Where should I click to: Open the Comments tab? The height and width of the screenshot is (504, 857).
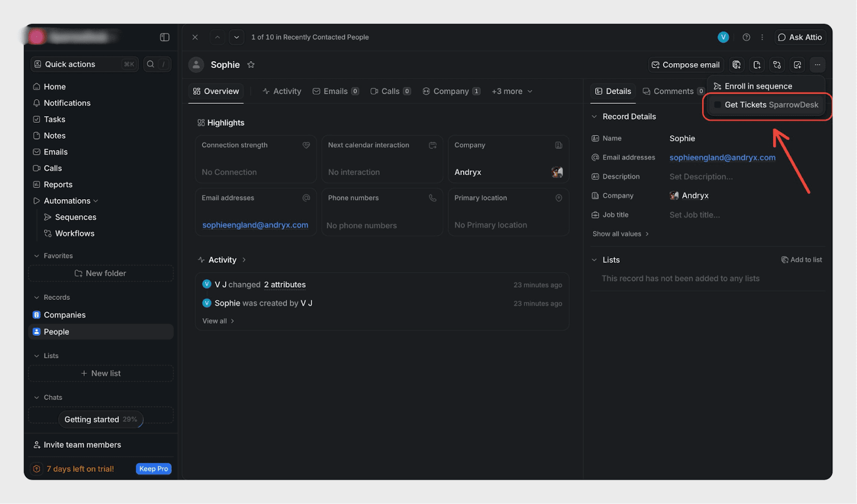pyautogui.click(x=673, y=92)
